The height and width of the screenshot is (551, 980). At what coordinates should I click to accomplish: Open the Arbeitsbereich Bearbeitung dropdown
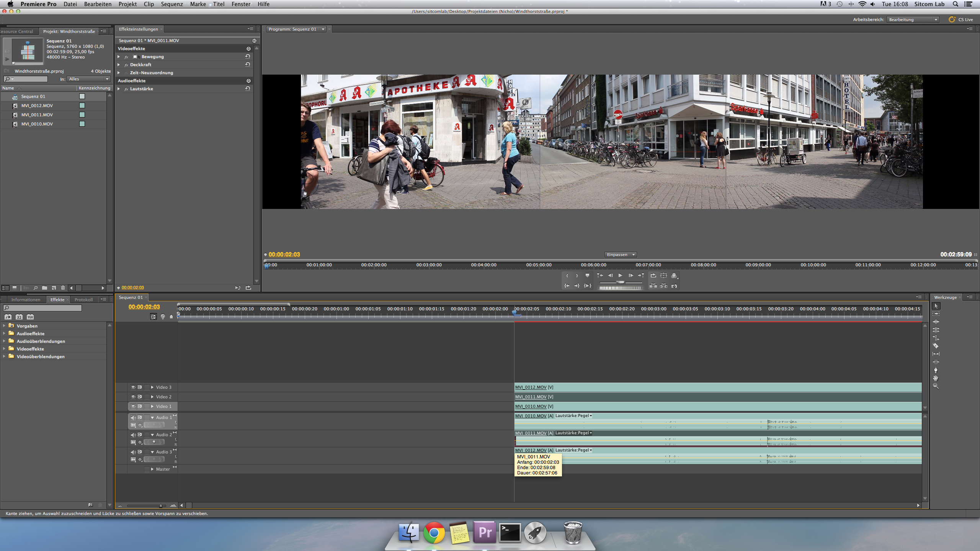click(x=913, y=20)
